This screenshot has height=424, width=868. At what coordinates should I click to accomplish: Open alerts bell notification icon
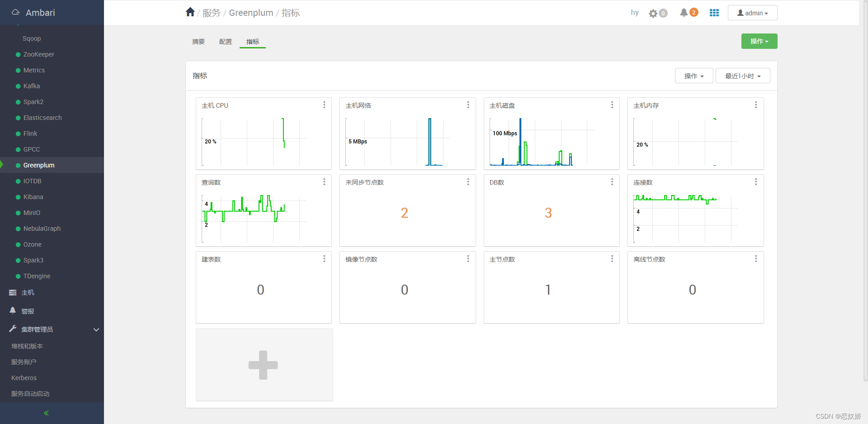[x=684, y=13]
